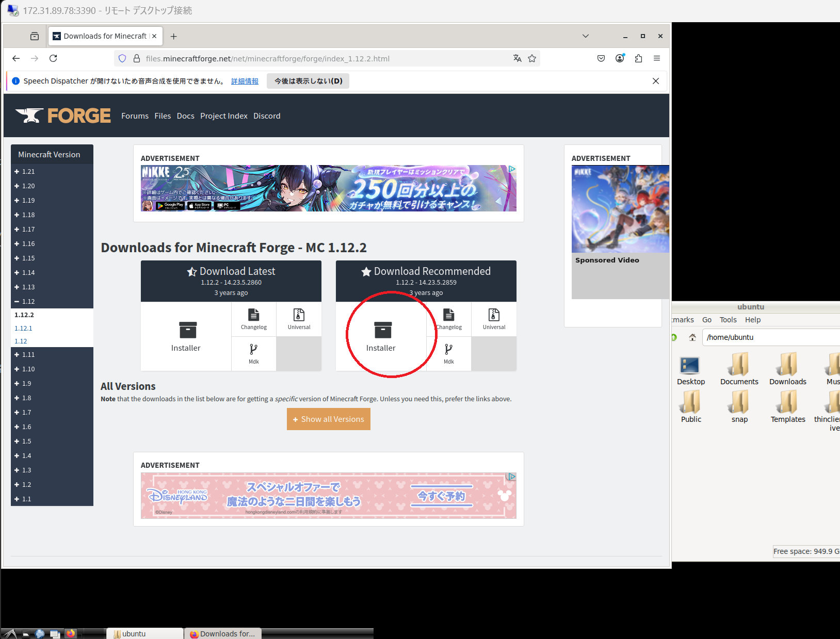Viewport: 840px width, 639px height.
Task: Open Firefox account icon
Action: [x=620, y=58]
